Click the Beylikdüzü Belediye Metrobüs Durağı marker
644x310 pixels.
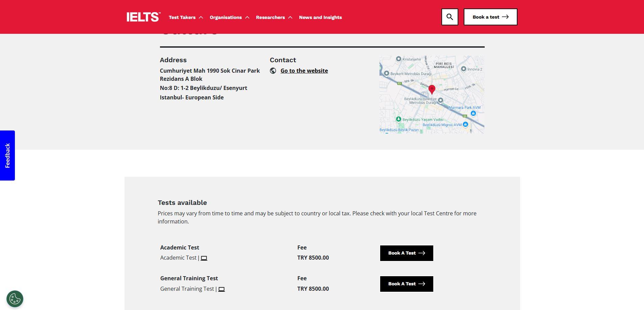(x=440, y=100)
